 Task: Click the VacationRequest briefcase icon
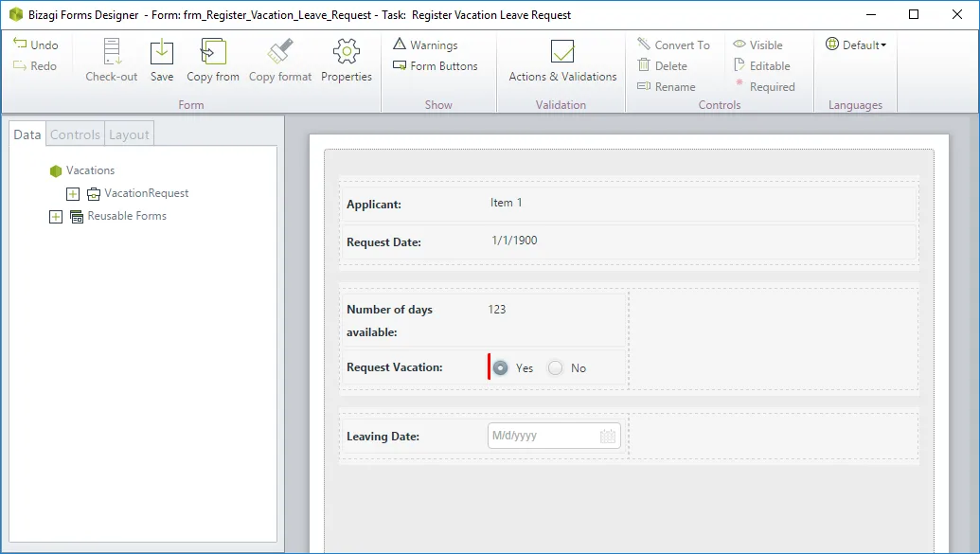[93, 194]
